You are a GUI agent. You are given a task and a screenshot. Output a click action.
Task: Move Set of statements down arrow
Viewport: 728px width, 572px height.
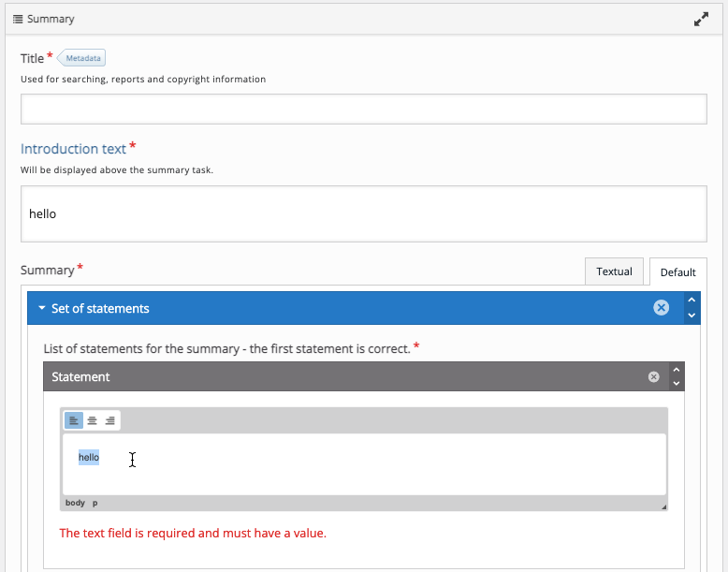(x=692, y=315)
